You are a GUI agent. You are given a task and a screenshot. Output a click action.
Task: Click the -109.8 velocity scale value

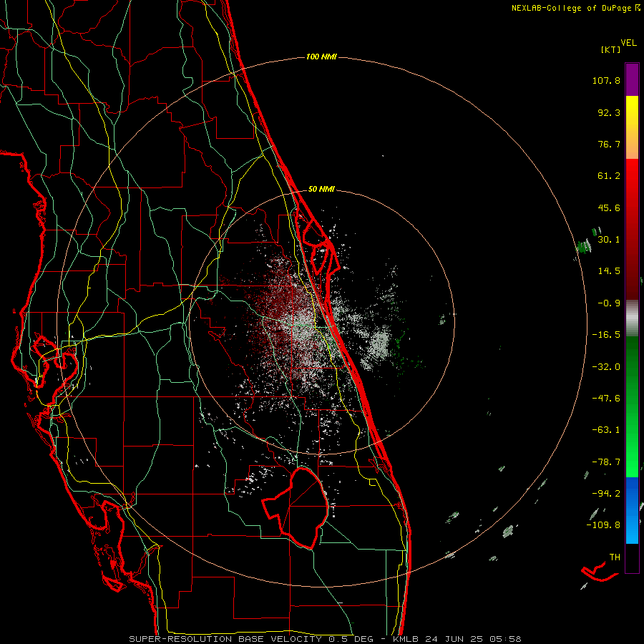point(603,525)
